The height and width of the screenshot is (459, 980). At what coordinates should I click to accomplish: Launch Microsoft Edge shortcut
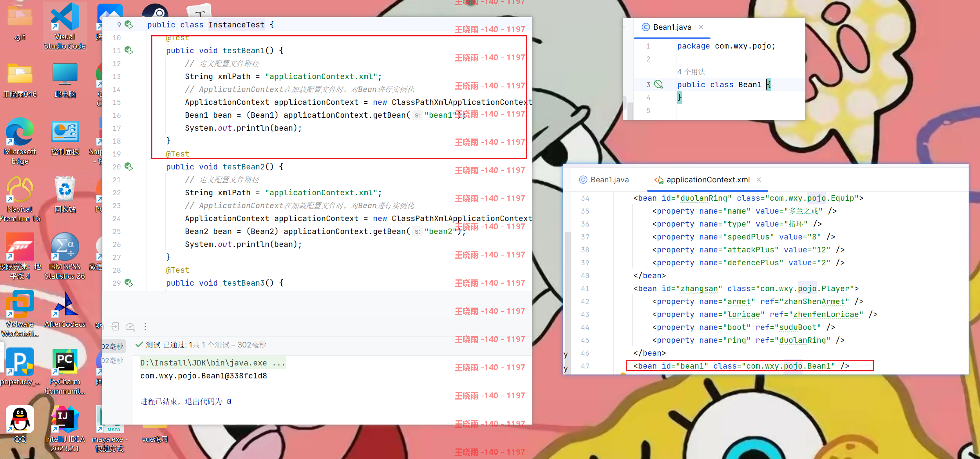coord(20,141)
